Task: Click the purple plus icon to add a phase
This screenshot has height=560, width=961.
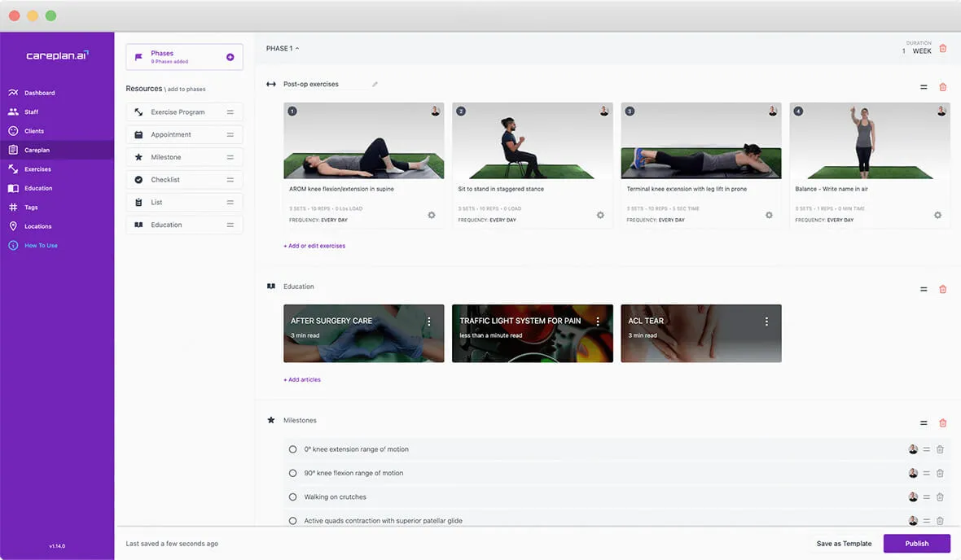Action: click(x=230, y=57)
